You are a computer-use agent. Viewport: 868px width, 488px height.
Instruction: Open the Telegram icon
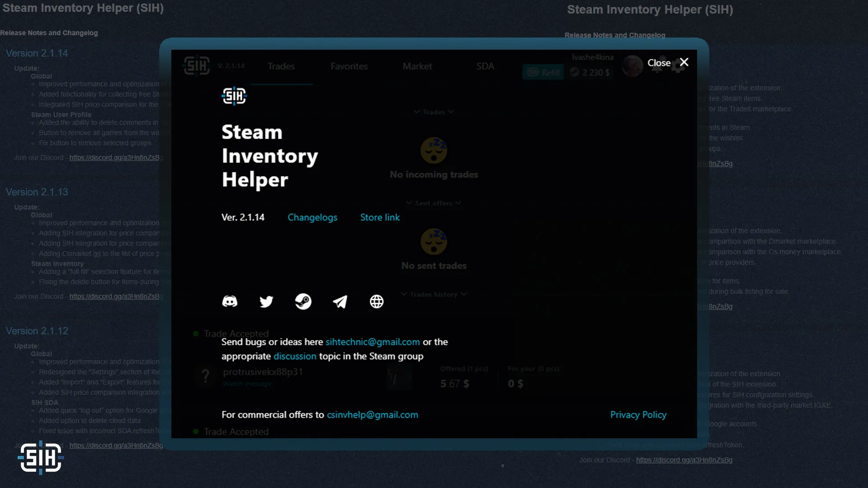(x=340, y=301)
